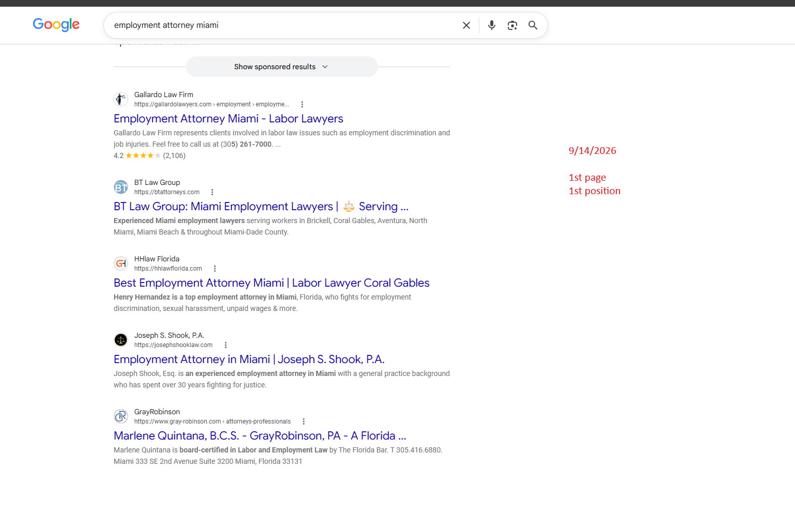Click the Google logo
Viewport: 795px width, 532px height.
pos(56,25)
